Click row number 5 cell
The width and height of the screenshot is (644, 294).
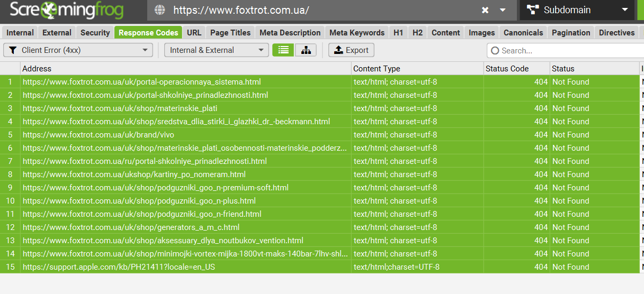coord(10,134)
